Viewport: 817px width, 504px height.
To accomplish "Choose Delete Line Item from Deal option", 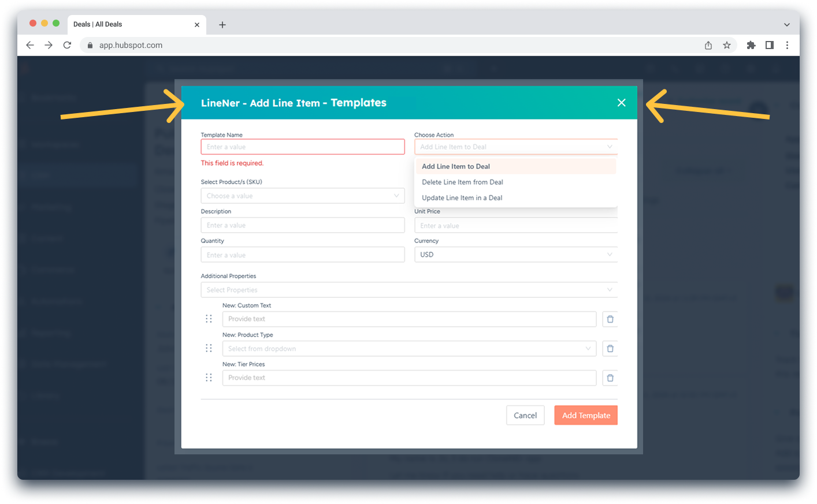I will click(515, 182).
